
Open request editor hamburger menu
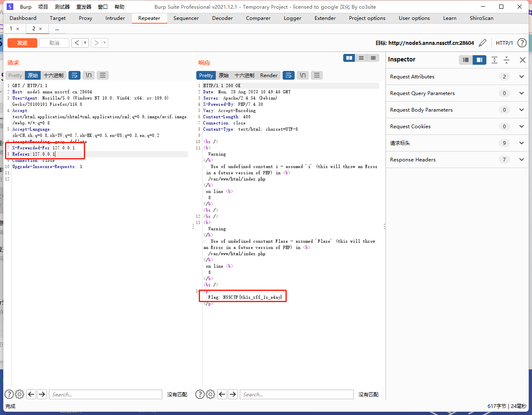coord(102,75)
